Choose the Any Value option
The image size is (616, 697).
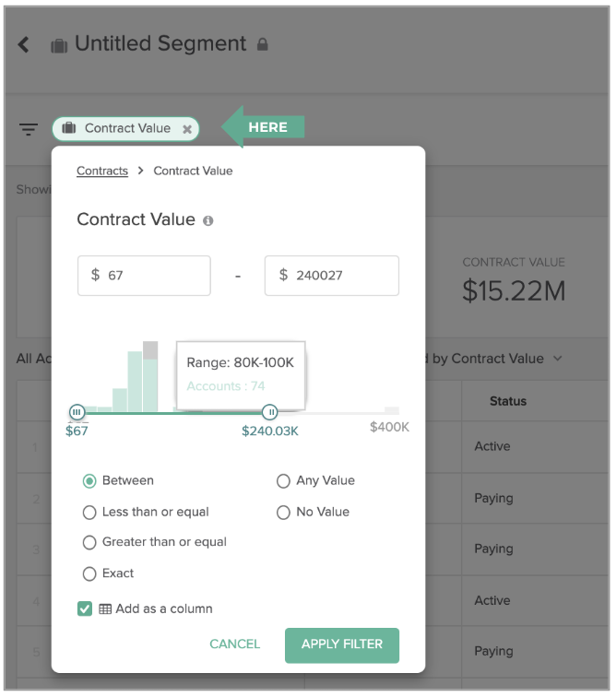click(283, 481)
